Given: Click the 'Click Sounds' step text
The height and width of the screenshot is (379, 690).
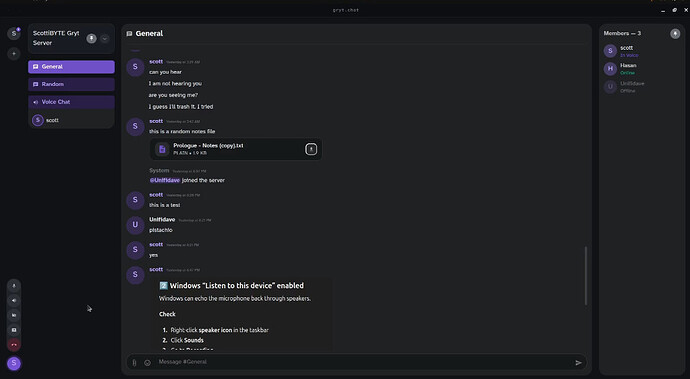Looking at the screenshot, I should tap(187, 340).
